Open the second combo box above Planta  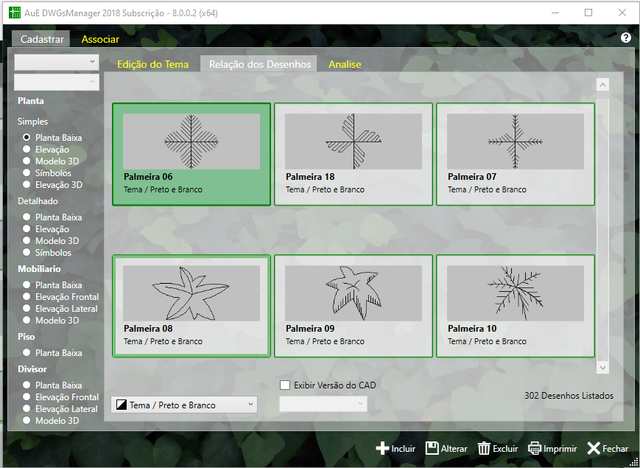(56, 83)
